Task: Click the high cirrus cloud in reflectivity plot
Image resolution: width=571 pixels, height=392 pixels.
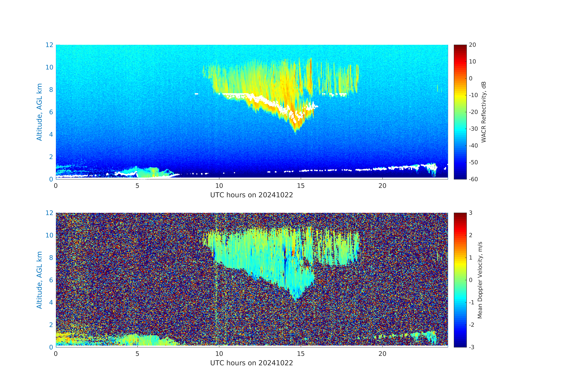Action: (270, 81)
